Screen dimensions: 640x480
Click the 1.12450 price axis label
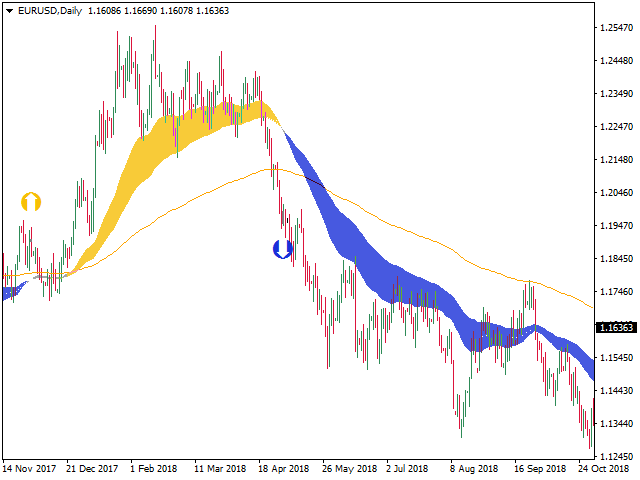616,456
